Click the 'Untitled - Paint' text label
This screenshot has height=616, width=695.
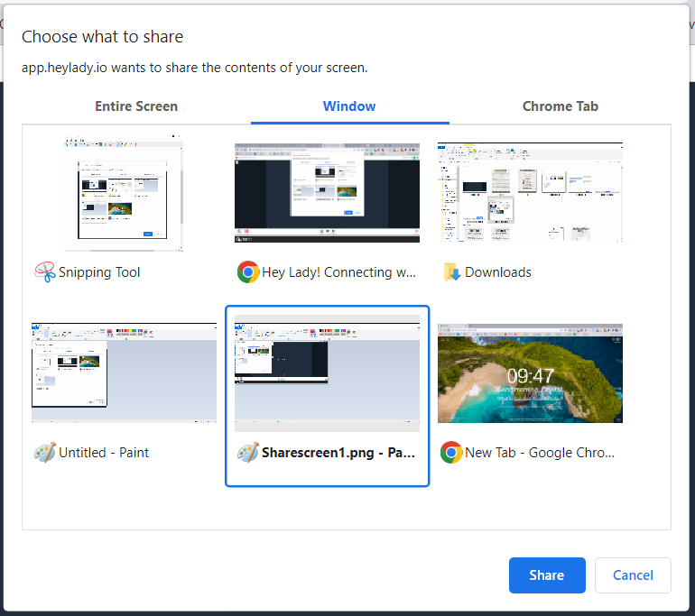[x=104, y=453]
